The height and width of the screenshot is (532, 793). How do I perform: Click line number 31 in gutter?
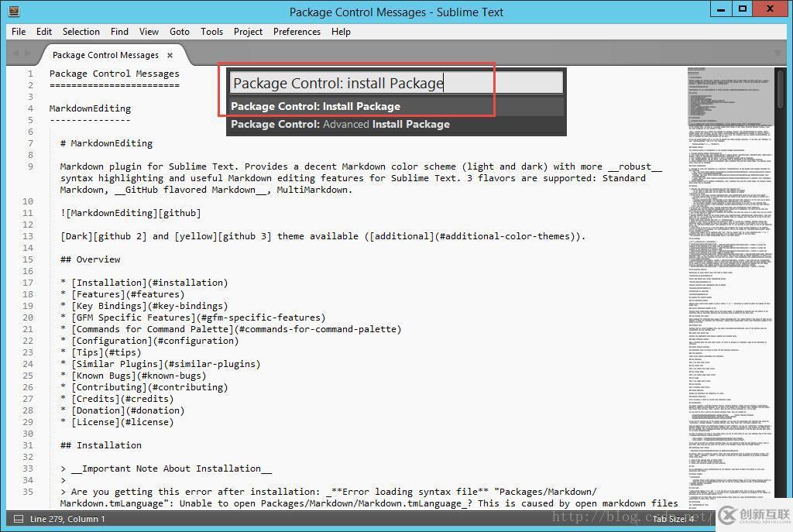point(27,445)
